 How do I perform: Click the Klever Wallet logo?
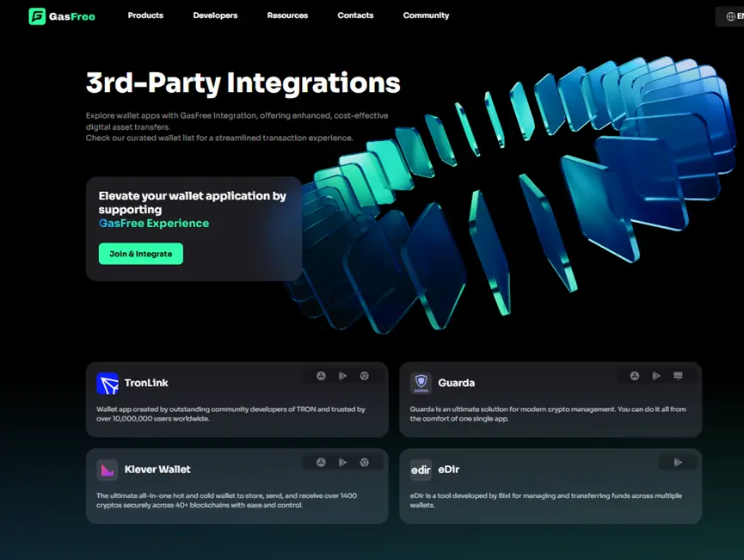point(108,470)
